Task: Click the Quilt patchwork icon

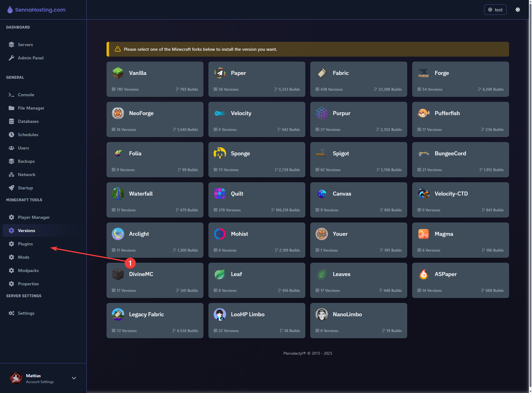Action: coord(220,194)
